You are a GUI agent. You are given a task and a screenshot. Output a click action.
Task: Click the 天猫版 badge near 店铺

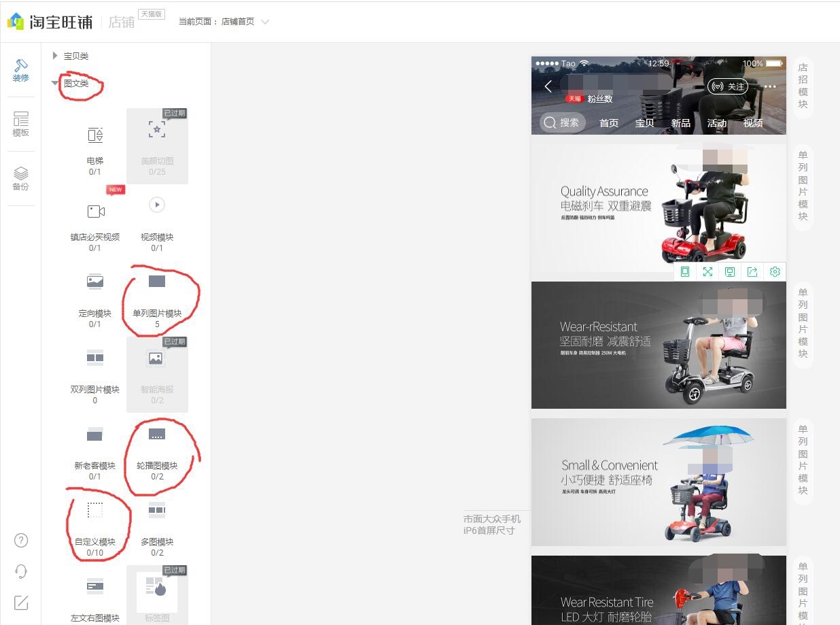pos(152,14)
